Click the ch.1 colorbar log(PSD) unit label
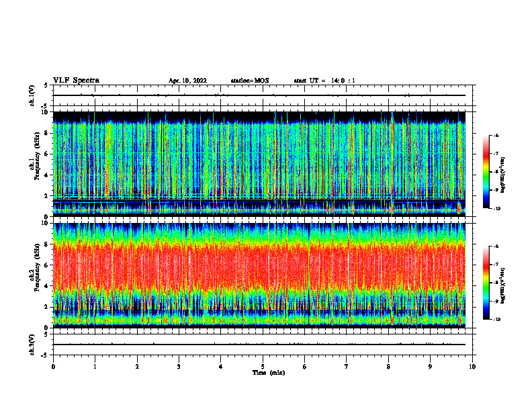The image size is (532, 411). point(503,175)
